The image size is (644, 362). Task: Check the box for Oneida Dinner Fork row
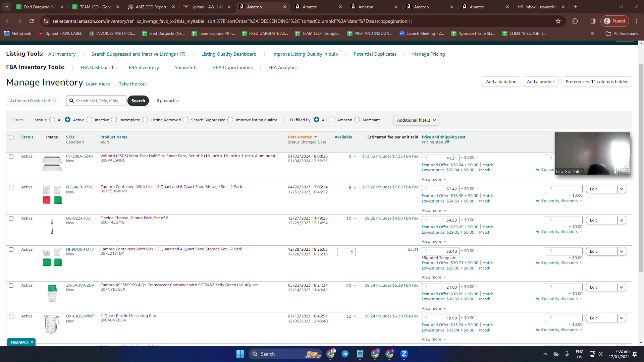(11, 218)
